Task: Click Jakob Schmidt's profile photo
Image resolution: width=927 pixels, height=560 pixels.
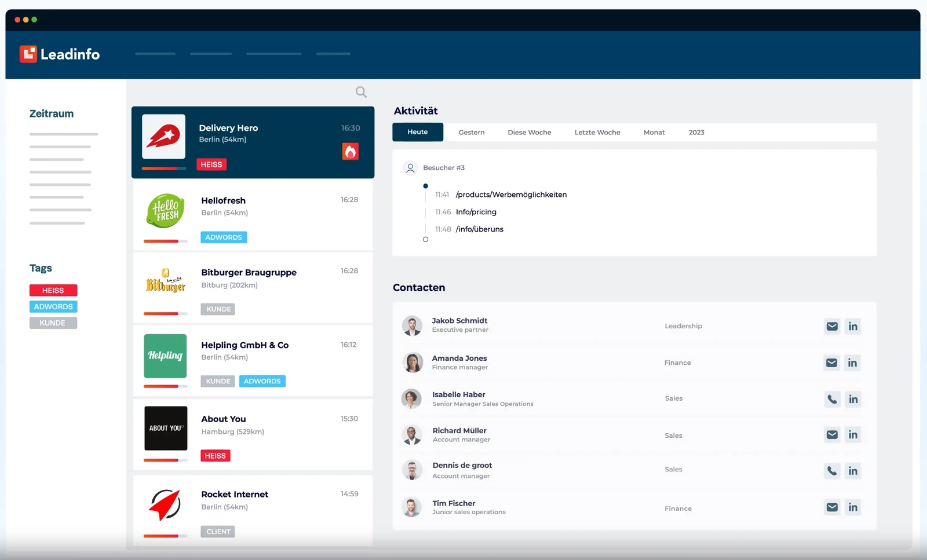Action: pyautogui.click(x=412, y=325)
